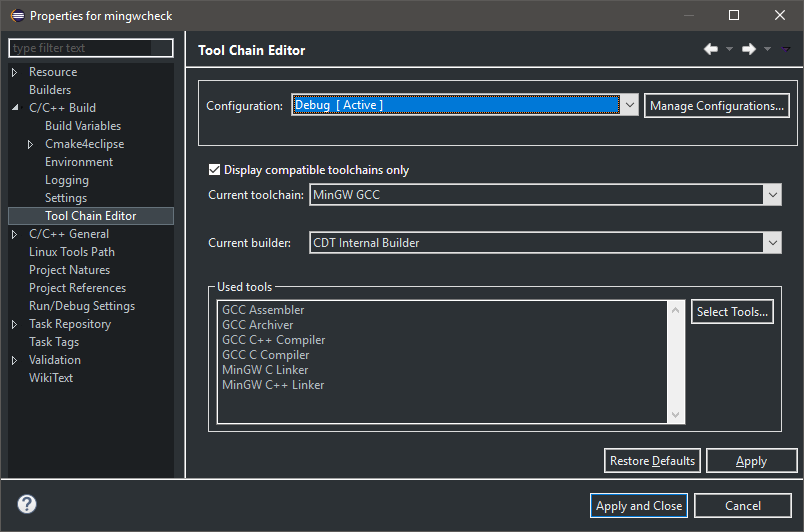Open the Current toolchain dropdown
The height and width of the screenshot is (532, 804).
[x=771, y=195]
